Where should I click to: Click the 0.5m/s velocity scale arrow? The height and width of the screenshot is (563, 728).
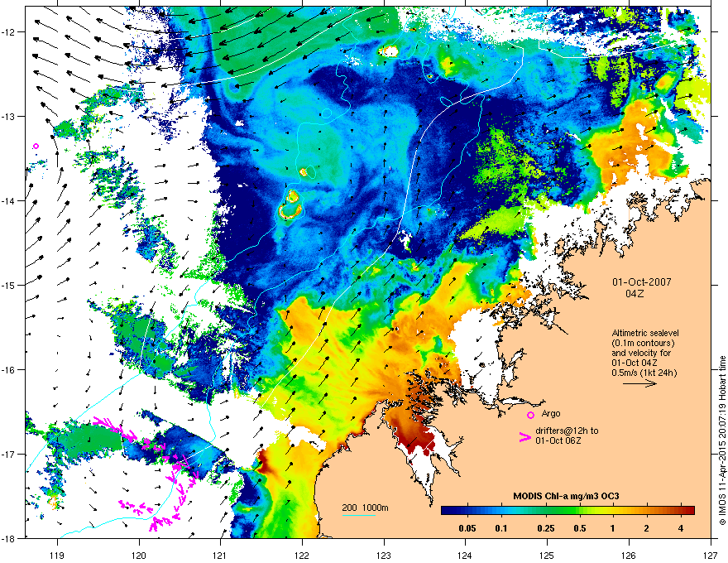639,383
